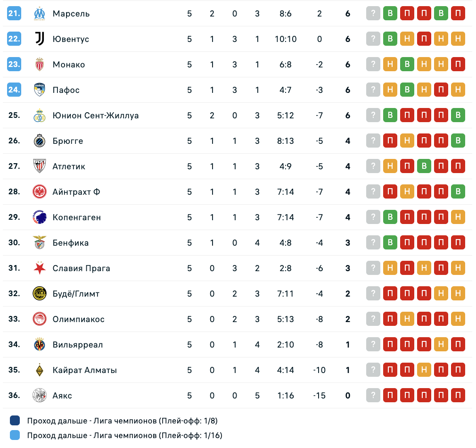
Task: Click the Juventus club logo
Action: (x=39, y=39)
